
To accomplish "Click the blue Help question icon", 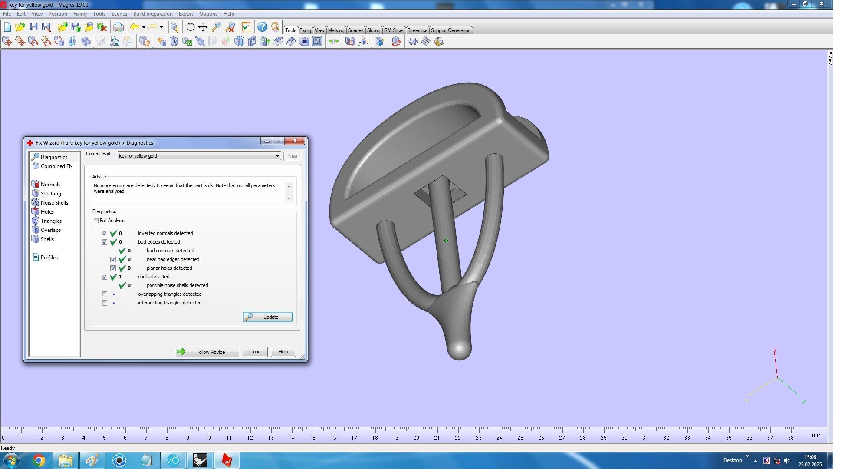I will pyautogui.click(x=262, y=27).
